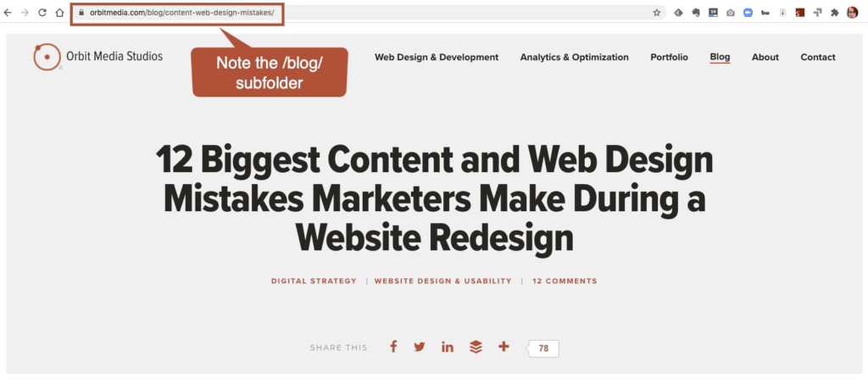Click the Orbit Media Studios name text
The width and height of the screenshot is (868, 384).
pyautogui.click(x=114, y=56)
